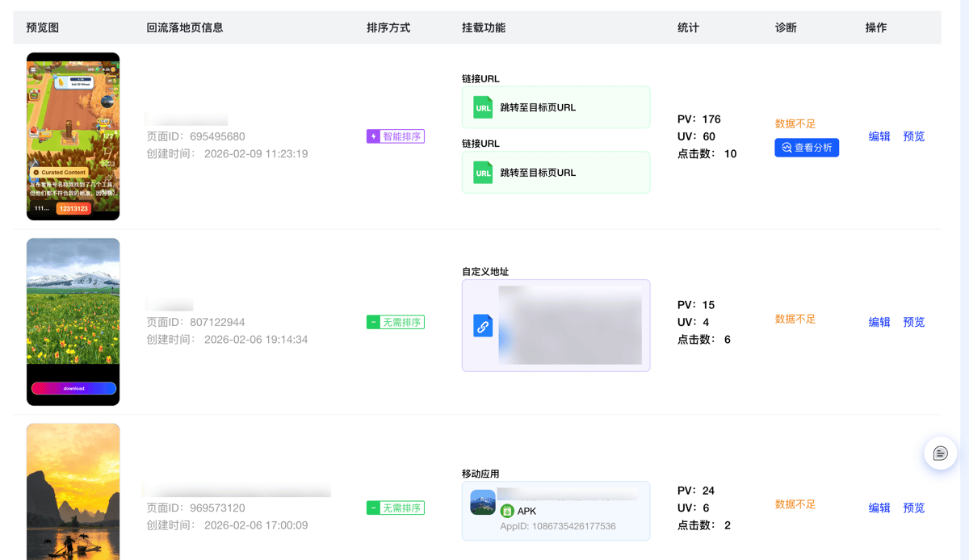Screen dimensions: 969x560
Task: Click the PV: 15 statistic
Action: (x=696, y=304)
